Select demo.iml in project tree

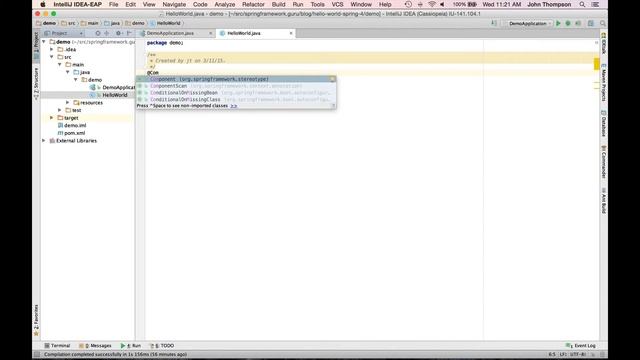click(x=72, y=125)
